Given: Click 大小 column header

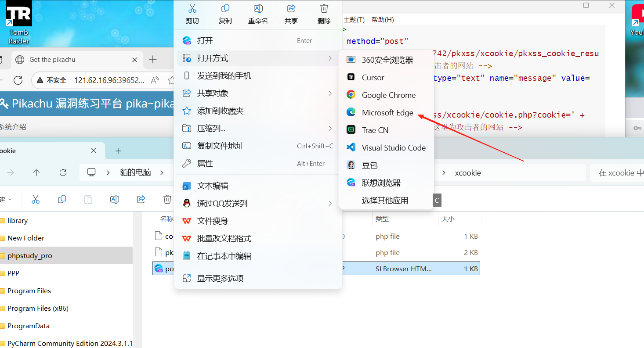Looking at the screenshot, I should click(448, 219).
